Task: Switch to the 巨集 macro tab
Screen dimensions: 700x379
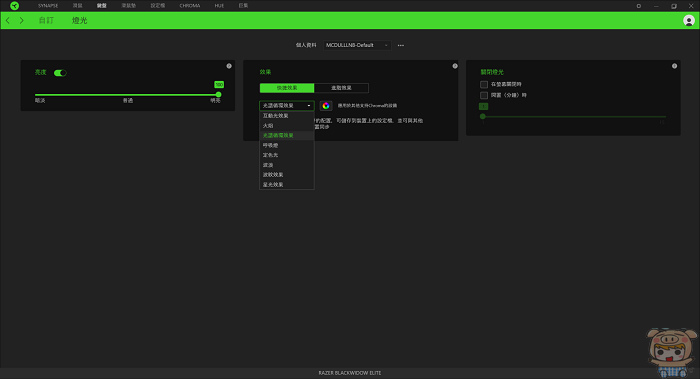Action: click(x=243, y=6)
